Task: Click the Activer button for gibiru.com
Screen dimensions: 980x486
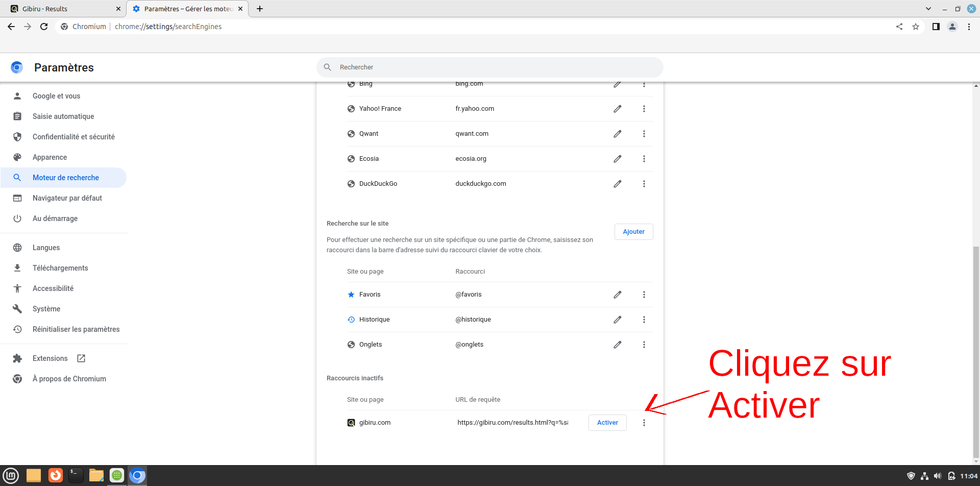Action: pos(607,423)
